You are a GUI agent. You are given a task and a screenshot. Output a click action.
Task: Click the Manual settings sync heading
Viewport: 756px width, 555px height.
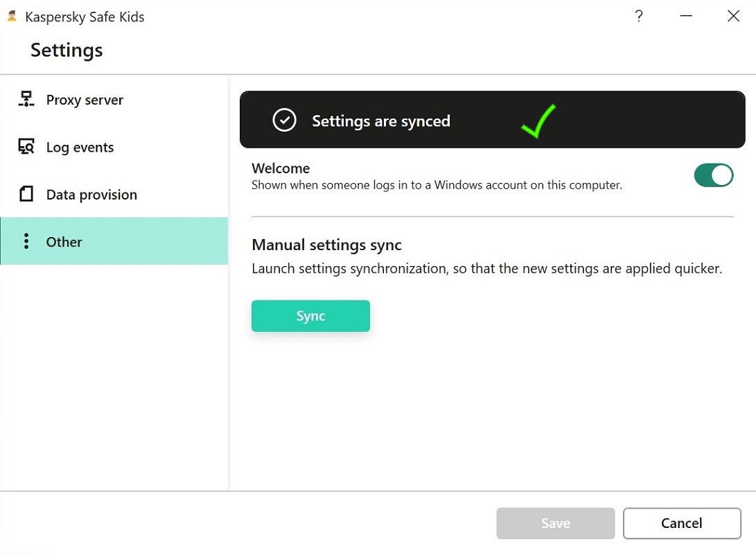click(x=326, y=245)
